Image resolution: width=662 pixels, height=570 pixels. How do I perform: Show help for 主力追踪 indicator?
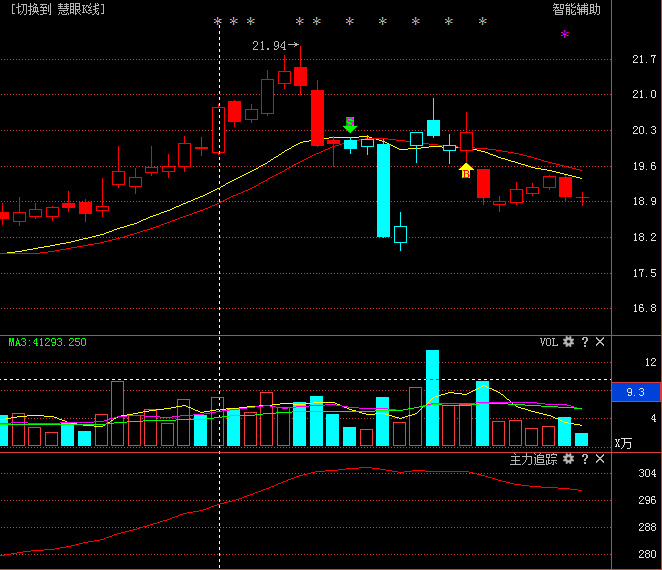(585, 459)
